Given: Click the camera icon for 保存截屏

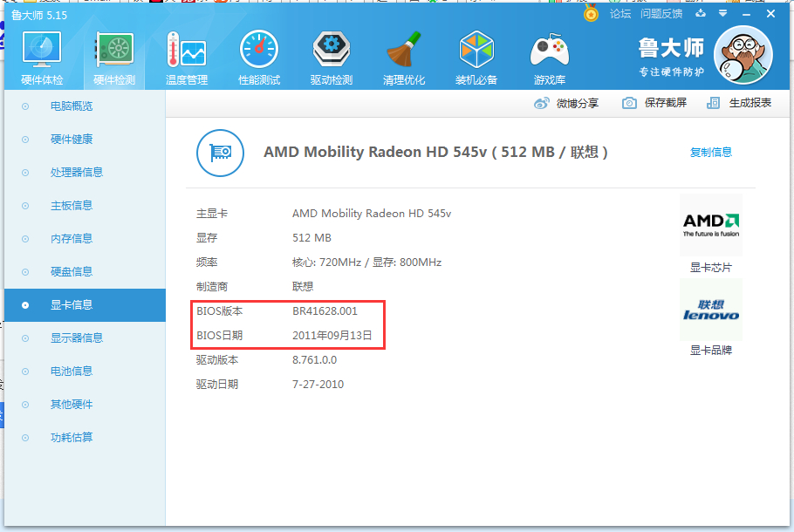Looking at the screenshot, I should pos(629,103).
